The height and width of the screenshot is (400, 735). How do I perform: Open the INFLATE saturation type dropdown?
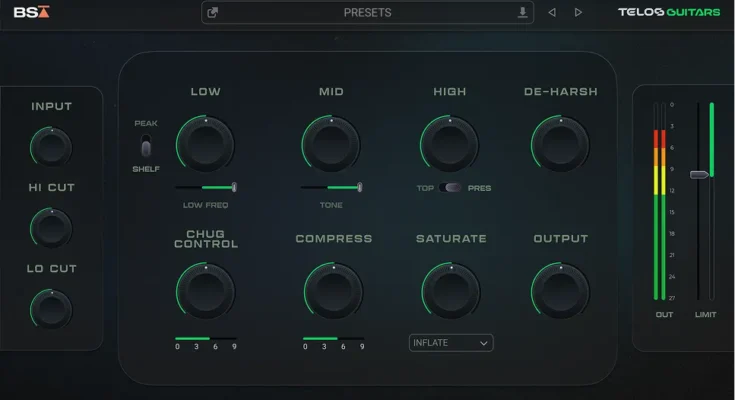point(451,343)
